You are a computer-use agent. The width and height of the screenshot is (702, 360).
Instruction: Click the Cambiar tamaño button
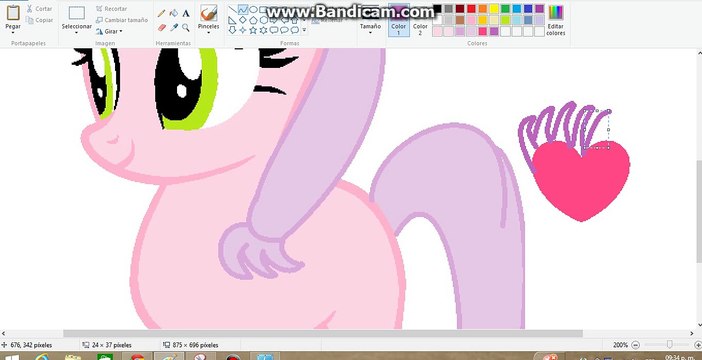[122, 20]
